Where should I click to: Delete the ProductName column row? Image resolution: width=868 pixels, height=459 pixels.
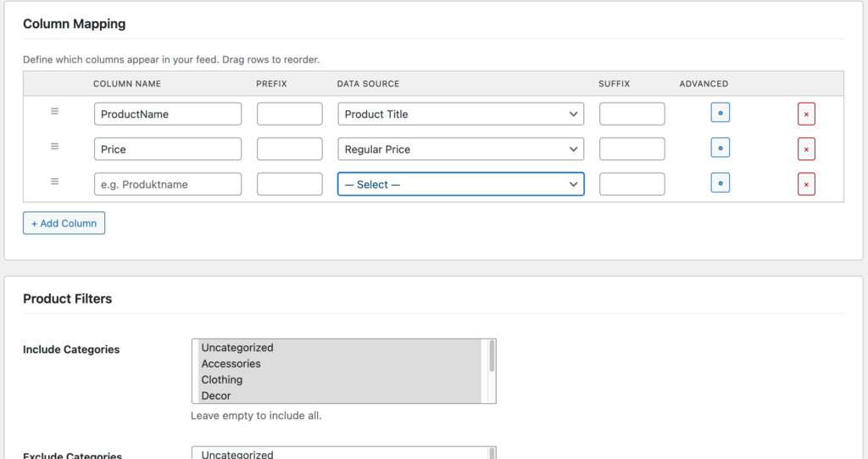tap(806, 115)
